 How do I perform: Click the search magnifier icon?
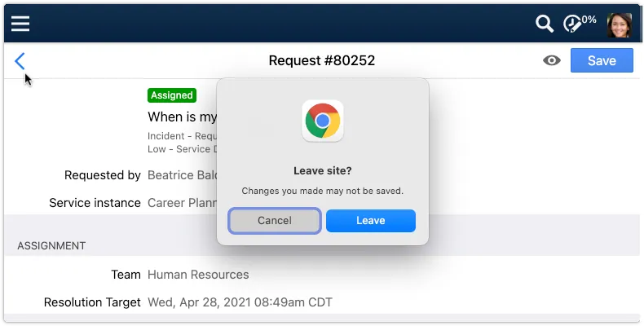pos(545,24)
